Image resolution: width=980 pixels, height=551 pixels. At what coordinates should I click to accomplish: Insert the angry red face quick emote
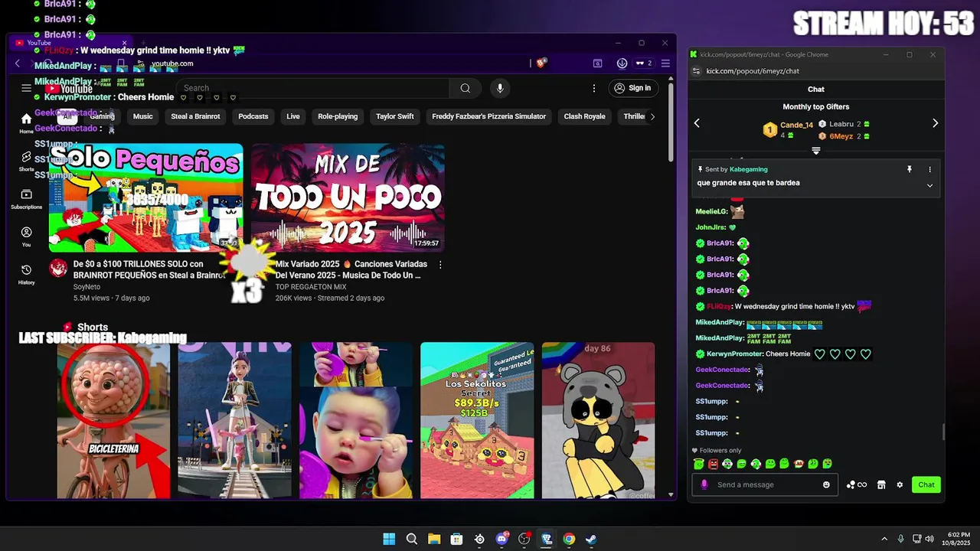[713, 464]
